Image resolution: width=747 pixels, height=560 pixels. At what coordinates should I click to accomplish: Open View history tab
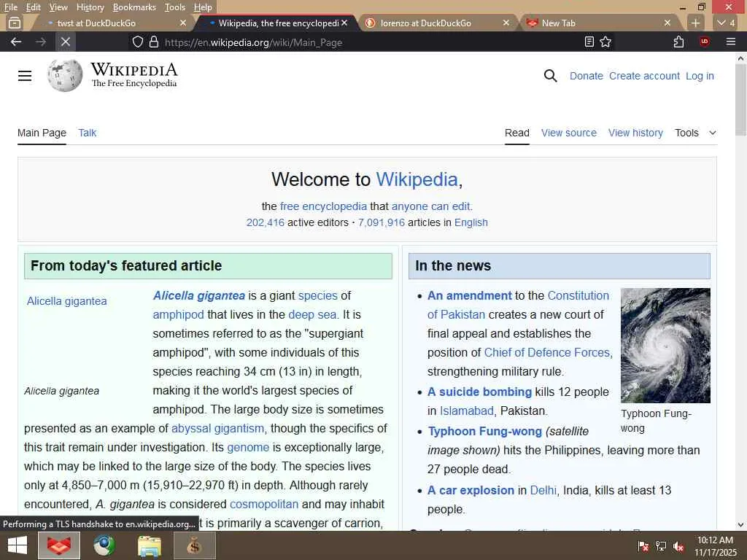pos(635,133)
